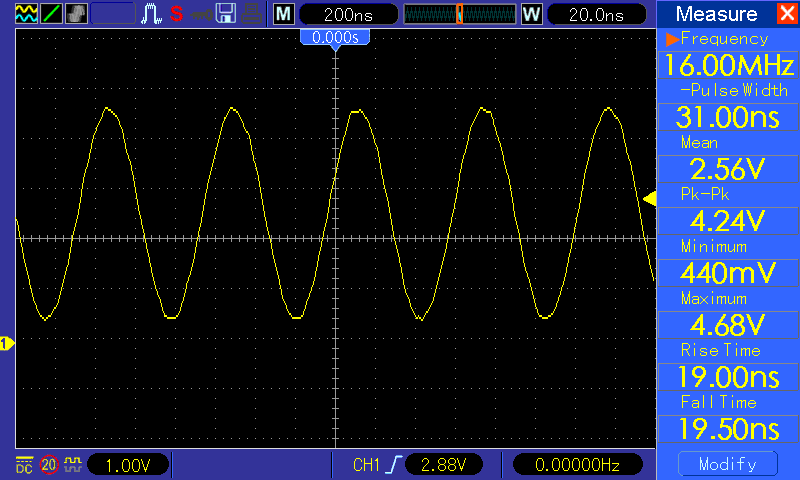This screenshot has height=480, width=800.
Task: Click the key lock icon
Action: tap(202, 14)
